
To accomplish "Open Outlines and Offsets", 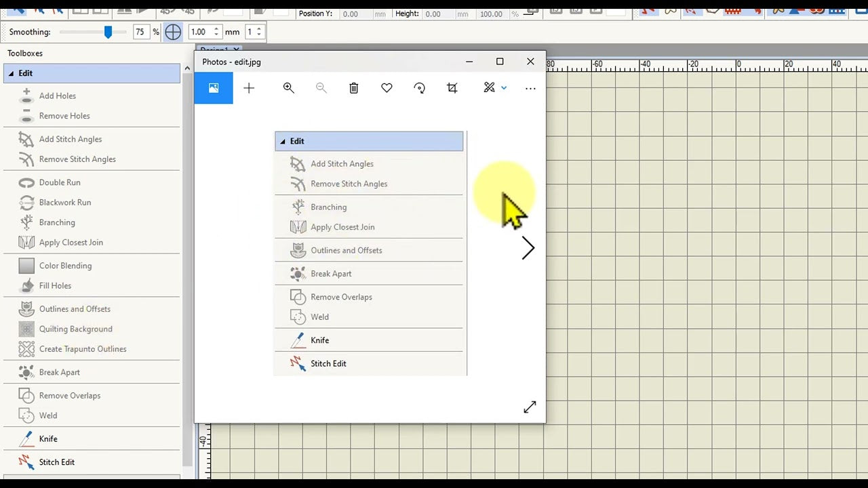I will (x=75, y=308).
